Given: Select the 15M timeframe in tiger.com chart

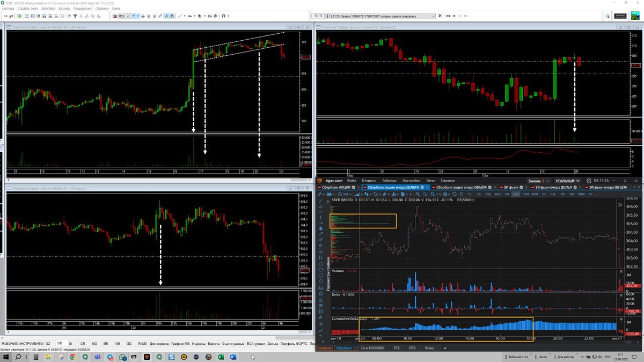Looking at the screenshot, I should click(x=525, y=194).
